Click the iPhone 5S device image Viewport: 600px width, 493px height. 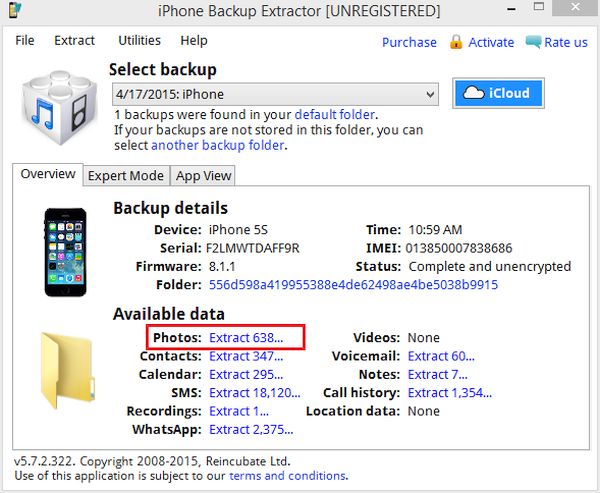click(x=65, y=252)
